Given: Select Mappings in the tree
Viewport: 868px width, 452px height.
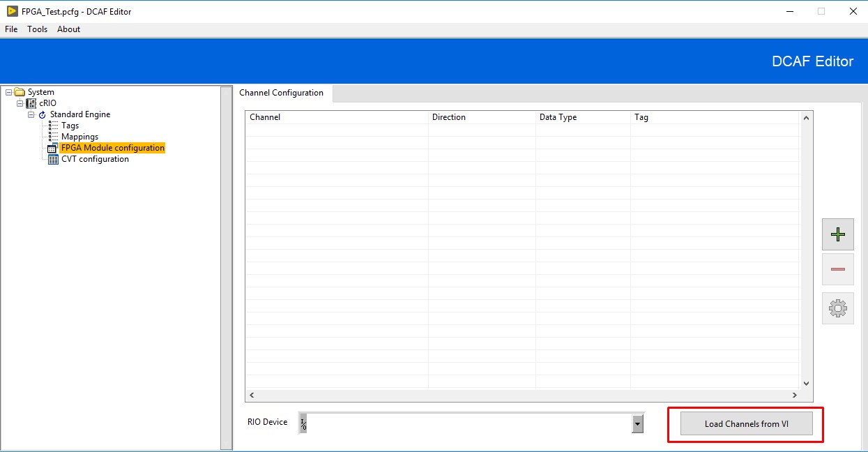Looking at the screenshot, I should 79,137.
